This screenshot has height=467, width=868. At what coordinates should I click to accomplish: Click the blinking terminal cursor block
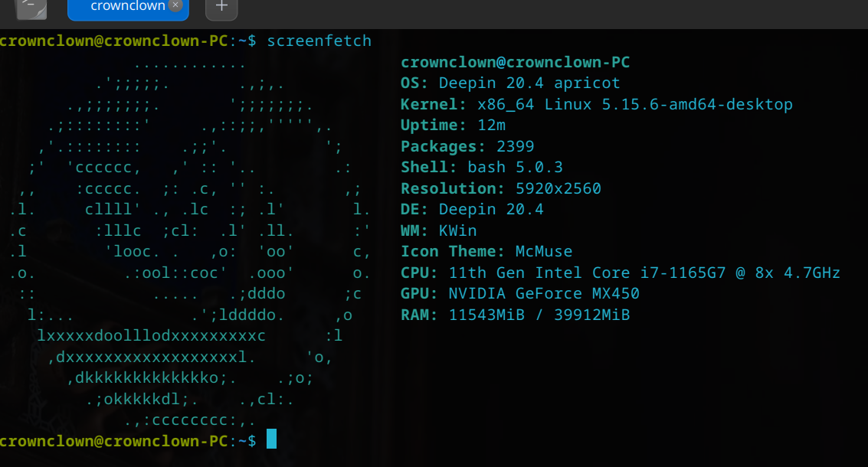[x=272, y=440]
